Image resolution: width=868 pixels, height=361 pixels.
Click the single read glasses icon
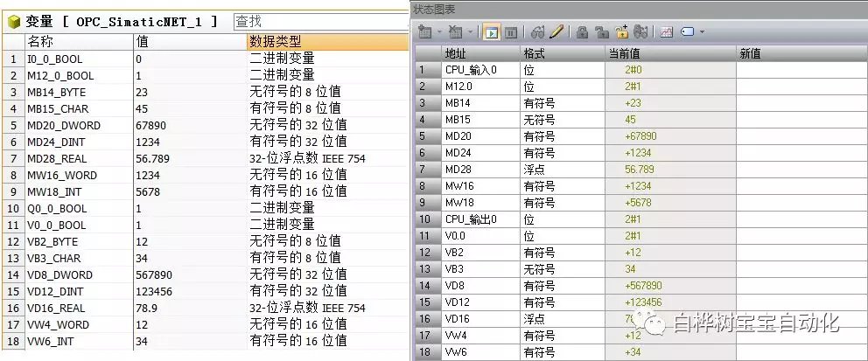pyautogui.click(x=538, y=32)
